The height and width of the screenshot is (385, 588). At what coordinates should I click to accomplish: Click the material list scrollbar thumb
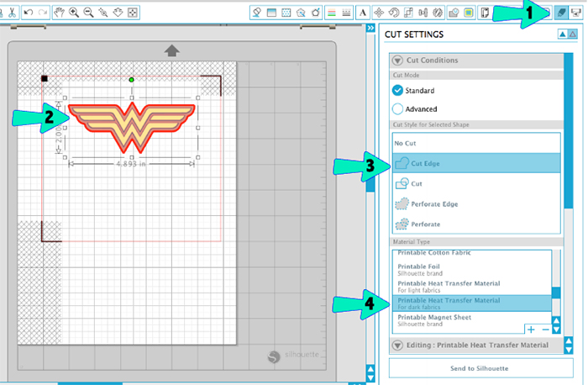(x=556, y=293)
